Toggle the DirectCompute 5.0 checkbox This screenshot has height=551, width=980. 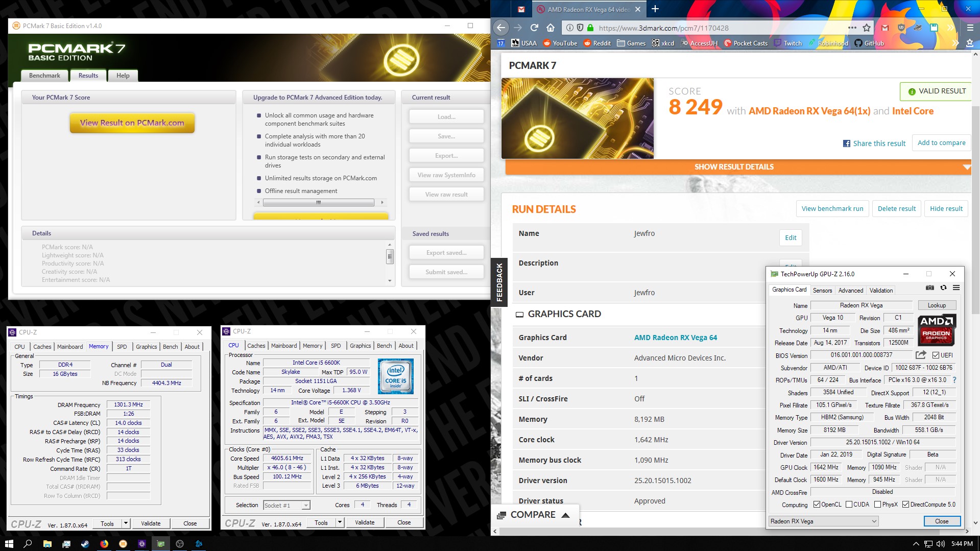point(905,505)
